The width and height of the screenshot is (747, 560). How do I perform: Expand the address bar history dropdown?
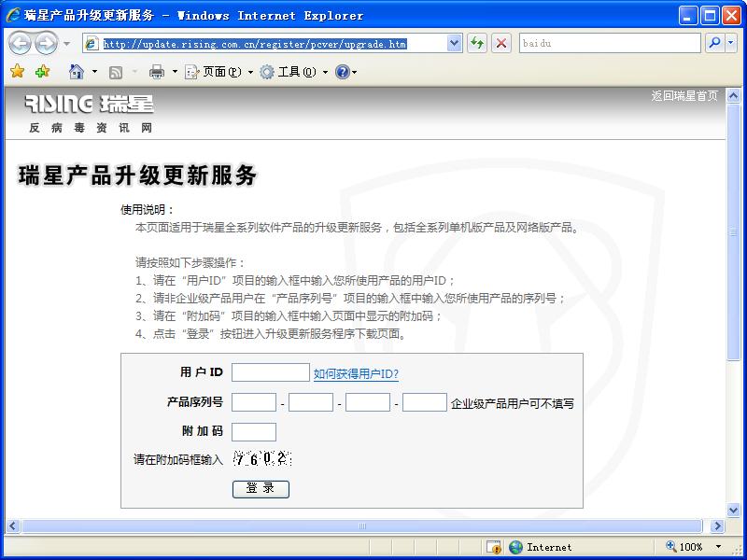click(455, 43)
